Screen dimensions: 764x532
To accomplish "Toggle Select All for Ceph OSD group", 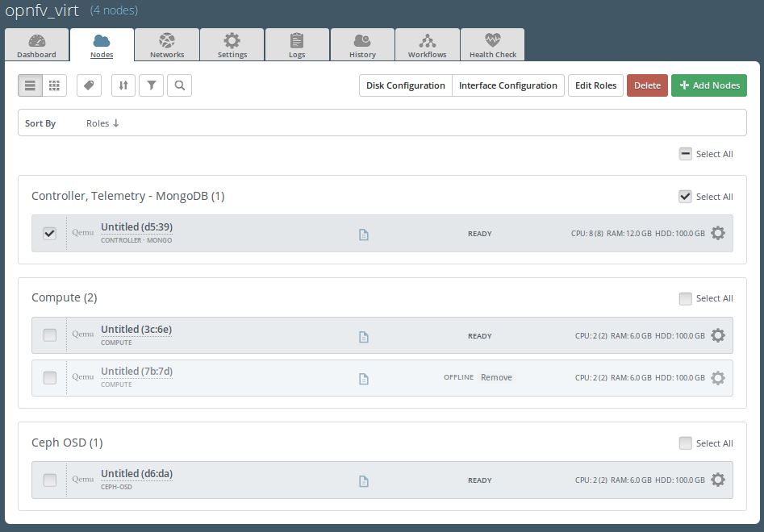I will pos(685,443).
